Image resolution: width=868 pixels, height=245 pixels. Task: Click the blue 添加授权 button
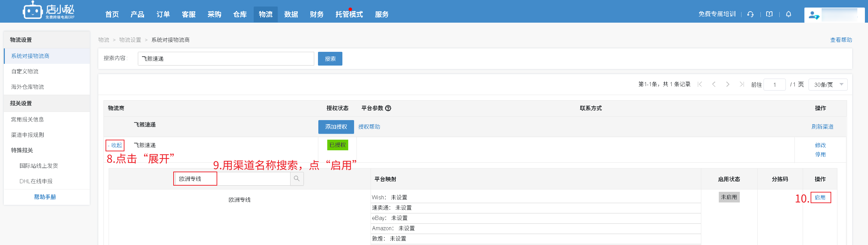pos(336,127)
